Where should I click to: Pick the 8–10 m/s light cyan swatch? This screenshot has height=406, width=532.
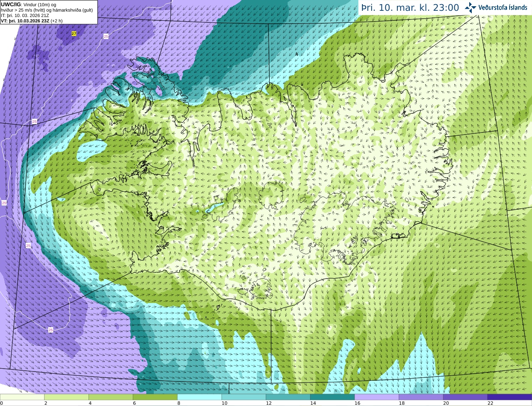pos(199,397)
